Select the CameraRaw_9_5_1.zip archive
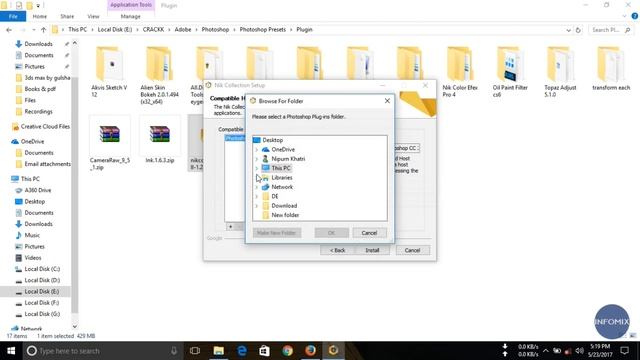 [x=110, y=144]
